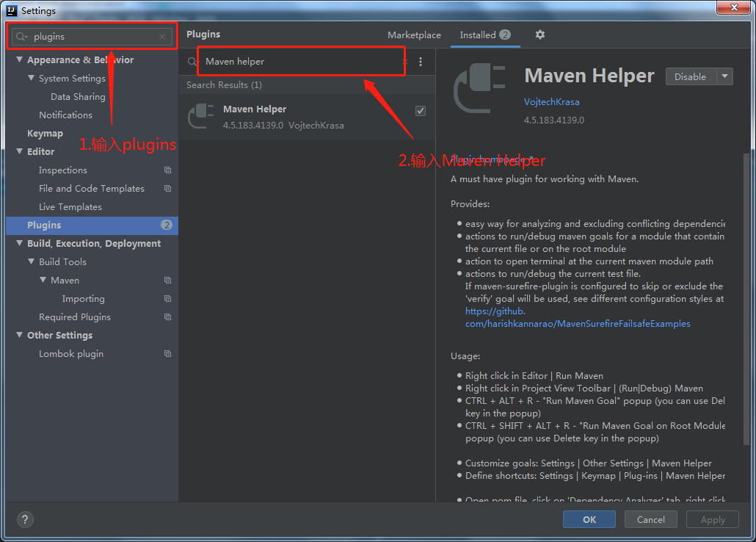The image size is (756, 542).
Task: Toggle the Maven Helper enabled checkbox
Action: 421,111
